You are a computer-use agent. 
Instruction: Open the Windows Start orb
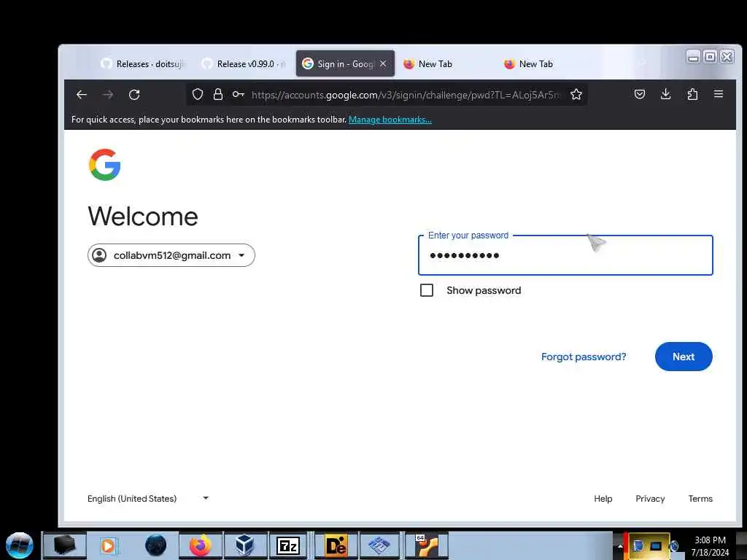point(20,545)
